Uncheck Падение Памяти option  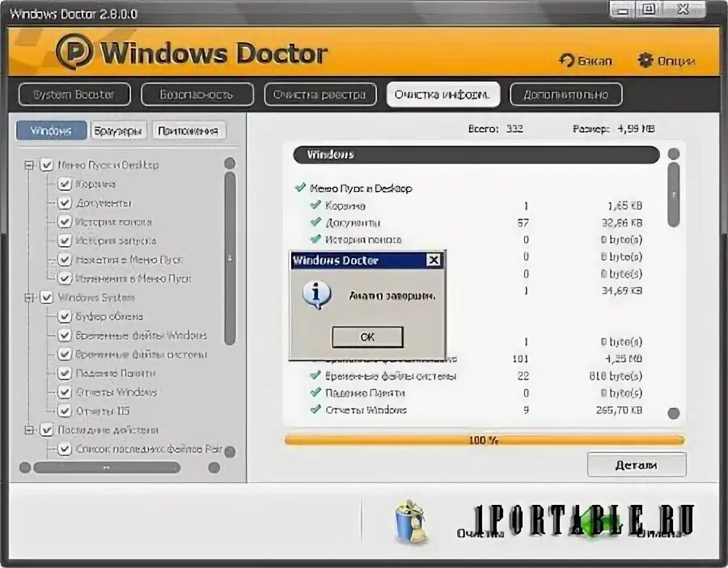pyautogui.click(x=64, y=373)
